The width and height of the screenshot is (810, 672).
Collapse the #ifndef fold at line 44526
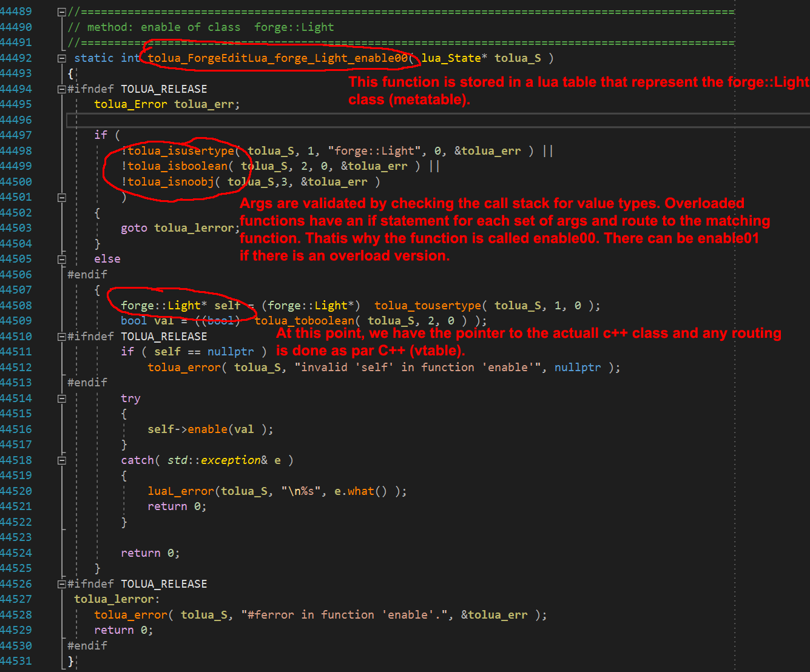click(61, 584)
